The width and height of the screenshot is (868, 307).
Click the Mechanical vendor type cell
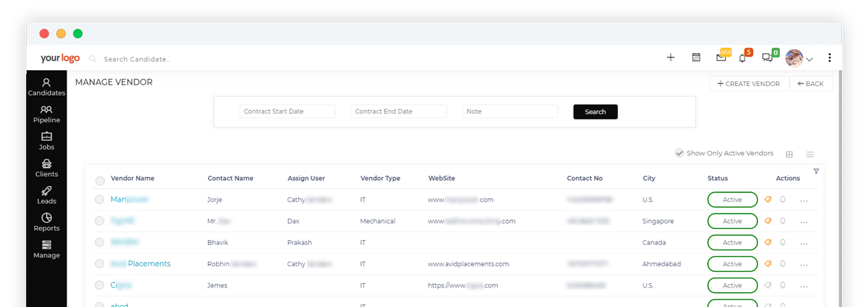coord(377,221)
